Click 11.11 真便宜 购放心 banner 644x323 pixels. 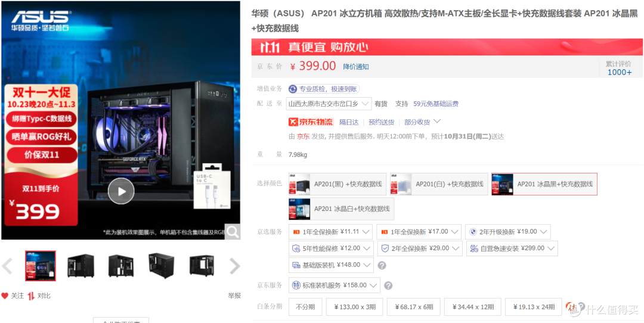(x=447, y=47)
